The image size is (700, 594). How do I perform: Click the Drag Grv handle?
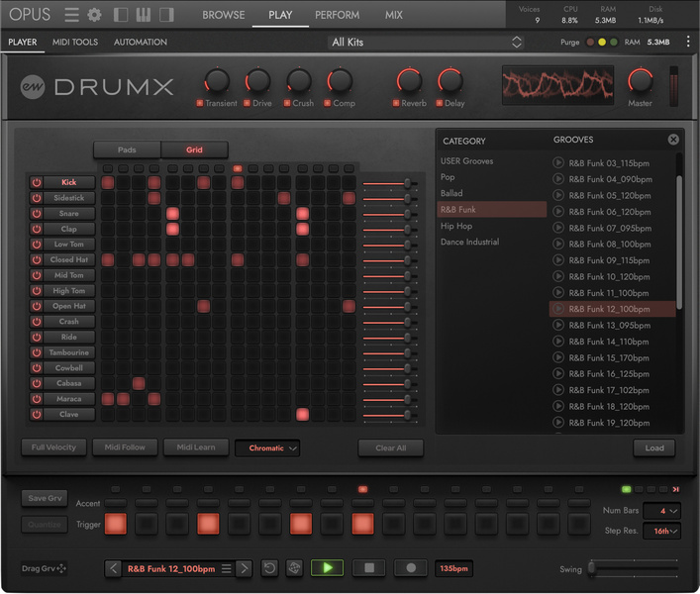pyautogui.click(x=44, y=568)
